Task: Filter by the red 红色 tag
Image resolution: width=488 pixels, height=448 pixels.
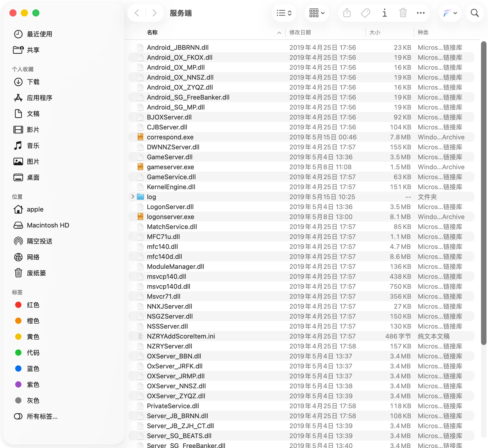Action: [27, 305]
